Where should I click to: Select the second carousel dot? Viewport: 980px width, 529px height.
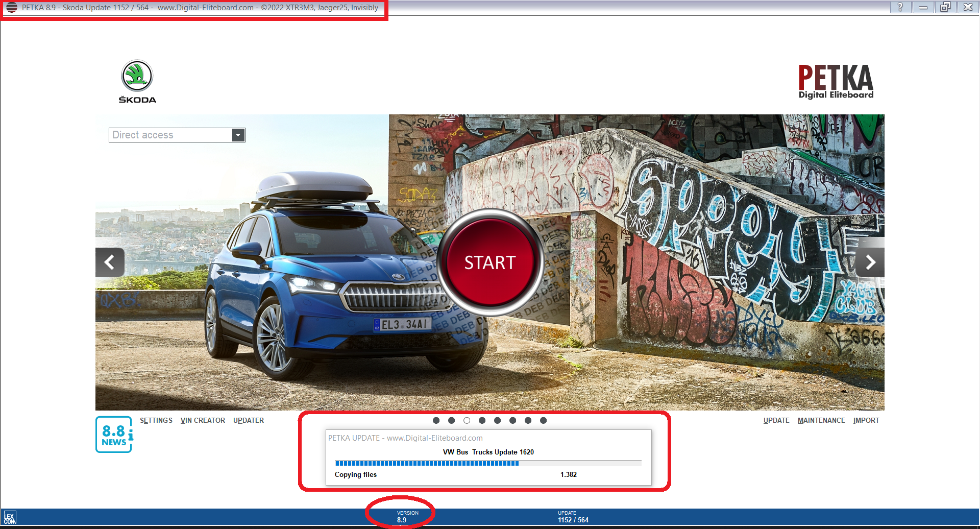[451, 420]
